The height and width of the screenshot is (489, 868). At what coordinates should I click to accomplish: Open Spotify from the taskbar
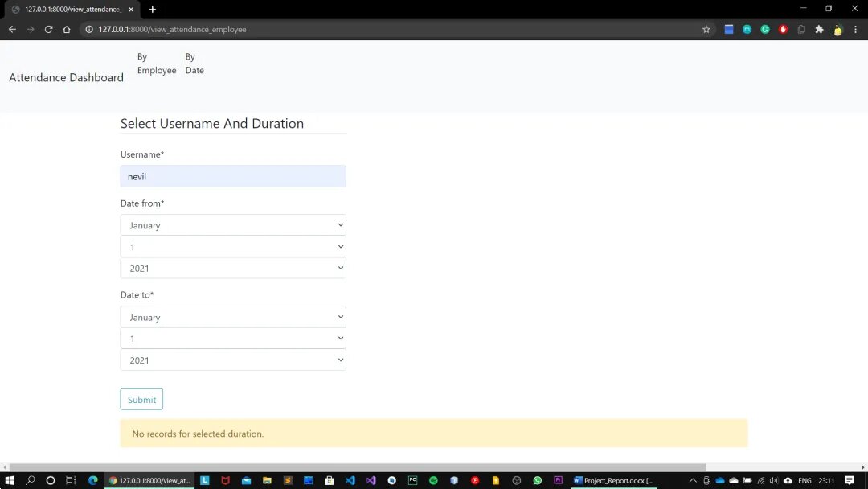(x=433, y=480)
